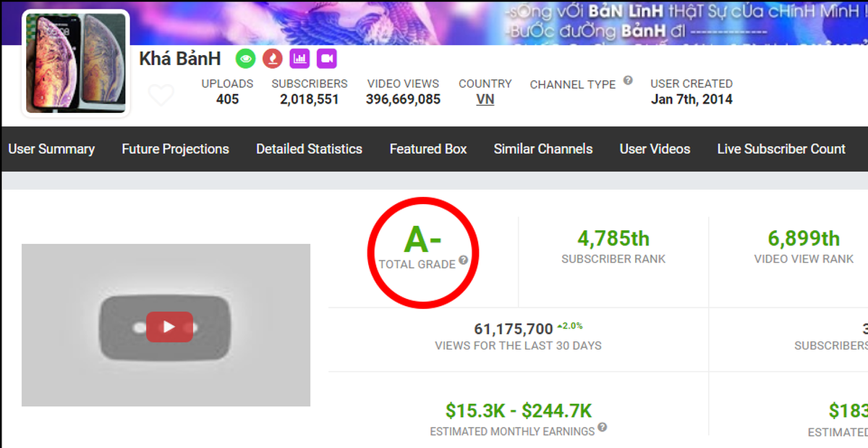Viewport: 868px width, 448px height.
Task: Open the User Summary tab
Action: [x=51, y=149]
